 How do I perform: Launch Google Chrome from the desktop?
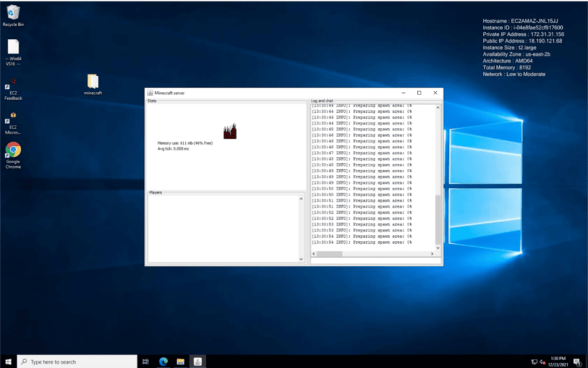[13, 155]
